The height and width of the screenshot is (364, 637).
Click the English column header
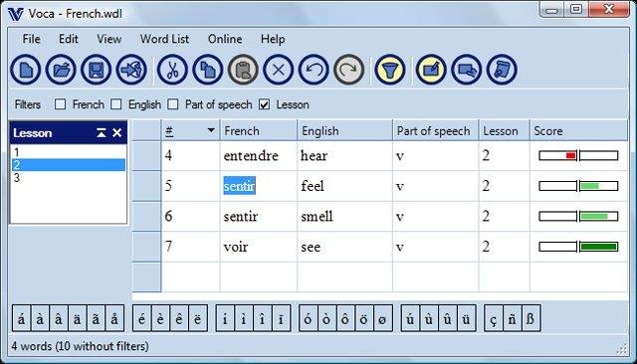(345, 130)
